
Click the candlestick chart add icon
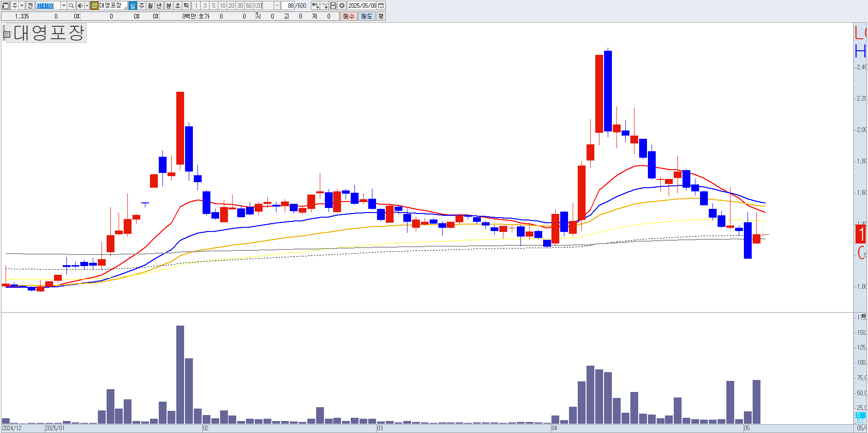pos(315,6)
